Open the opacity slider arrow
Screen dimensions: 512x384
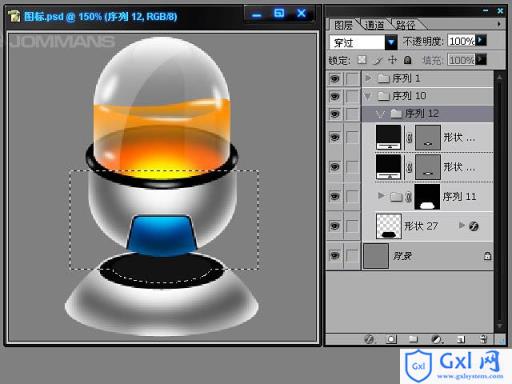pos(481,41)
